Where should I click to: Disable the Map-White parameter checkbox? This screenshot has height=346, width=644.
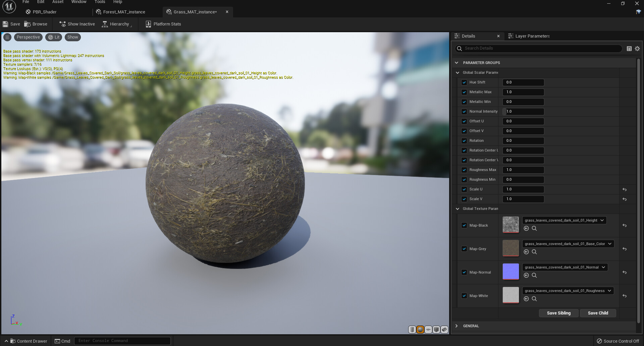tap(464, 296)
